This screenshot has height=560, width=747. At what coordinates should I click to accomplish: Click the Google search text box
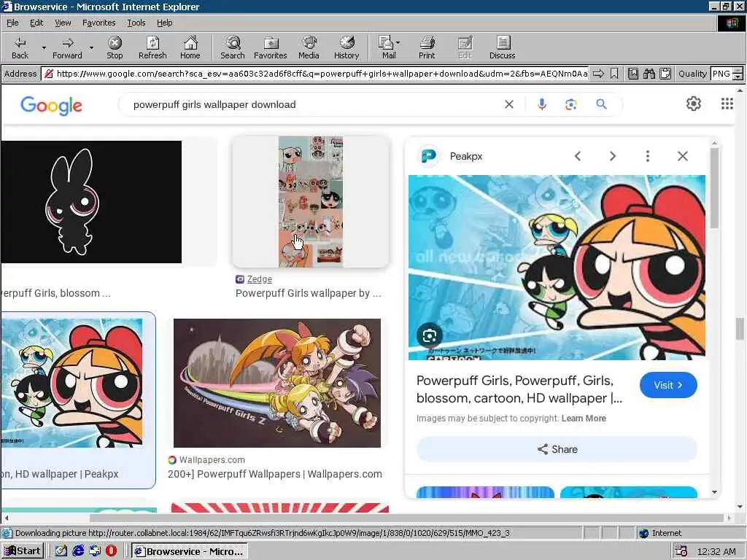[x=314, y=104]
